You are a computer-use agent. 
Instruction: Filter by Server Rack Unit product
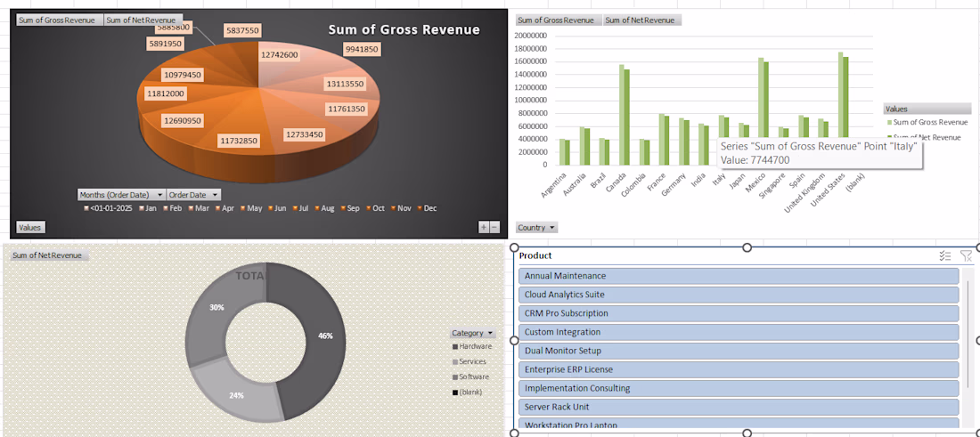739,407
